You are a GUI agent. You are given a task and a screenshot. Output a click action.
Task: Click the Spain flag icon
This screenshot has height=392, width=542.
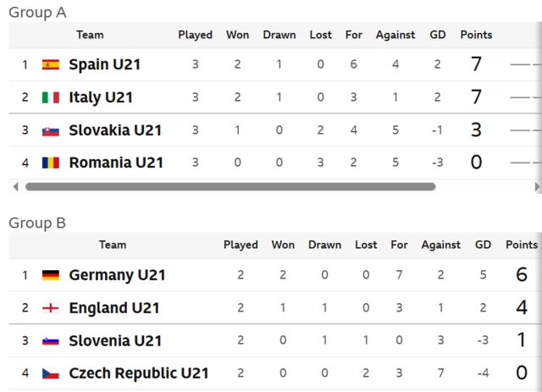pyautogui.click(x=51, y=64)
